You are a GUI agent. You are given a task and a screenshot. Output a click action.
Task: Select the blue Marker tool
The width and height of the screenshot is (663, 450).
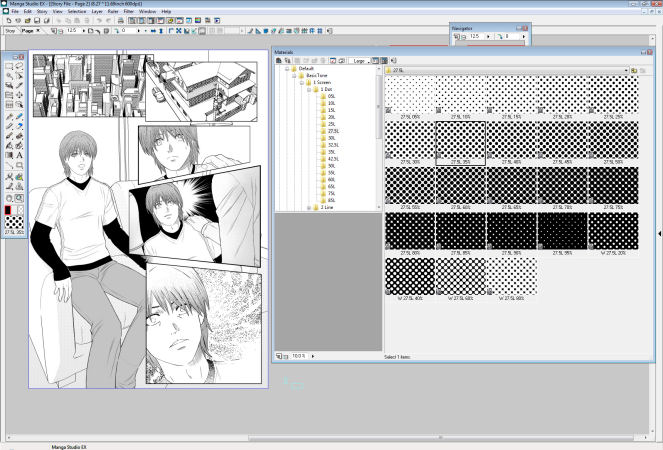point(19,117)
